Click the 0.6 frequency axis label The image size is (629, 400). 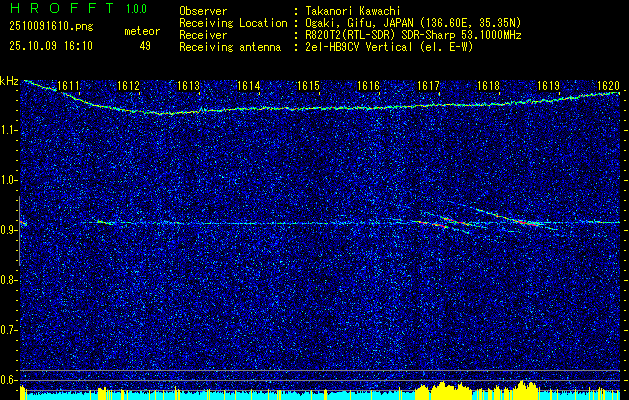point(8,380)
